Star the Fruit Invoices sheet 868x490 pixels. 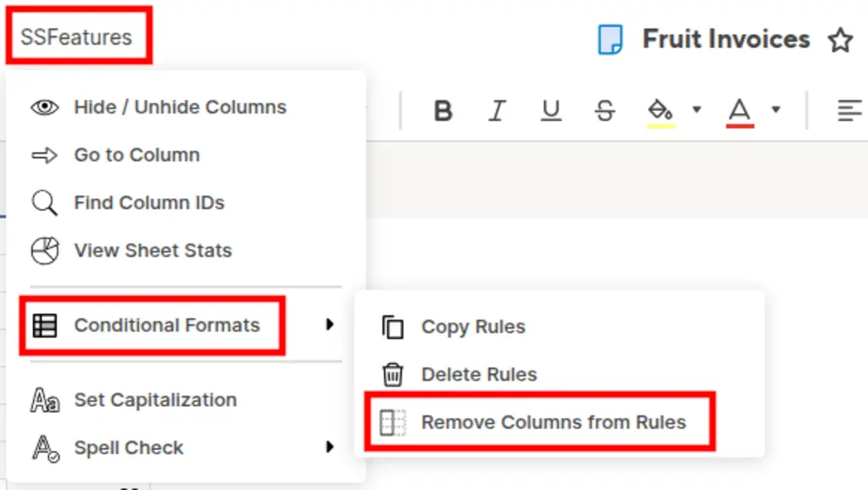[840, 40]
